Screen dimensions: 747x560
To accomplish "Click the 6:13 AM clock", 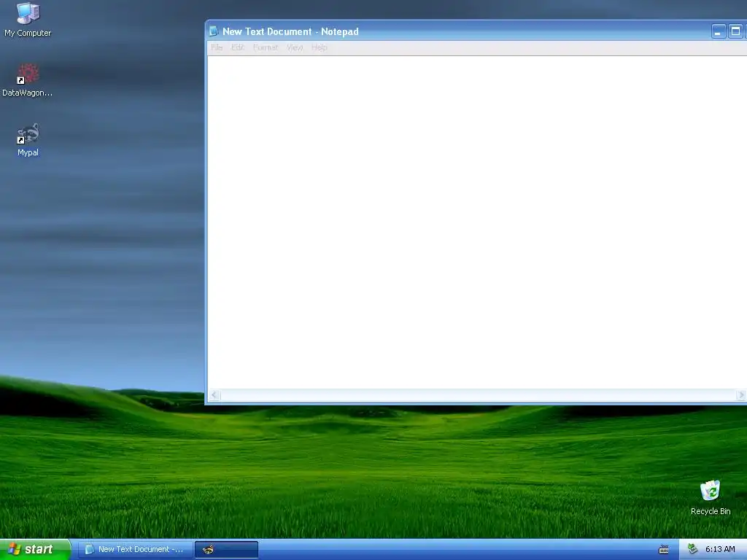I will [720, 550].
